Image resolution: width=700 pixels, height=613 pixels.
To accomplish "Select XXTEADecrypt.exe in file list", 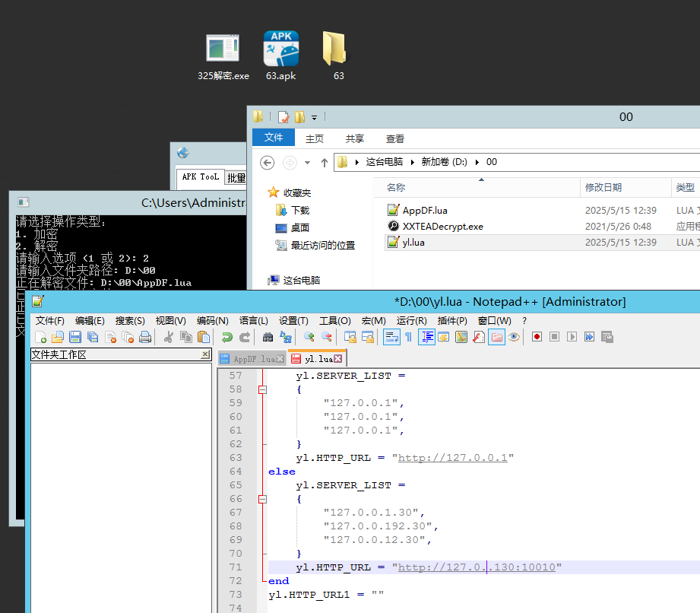I will [x=442, y=226].
